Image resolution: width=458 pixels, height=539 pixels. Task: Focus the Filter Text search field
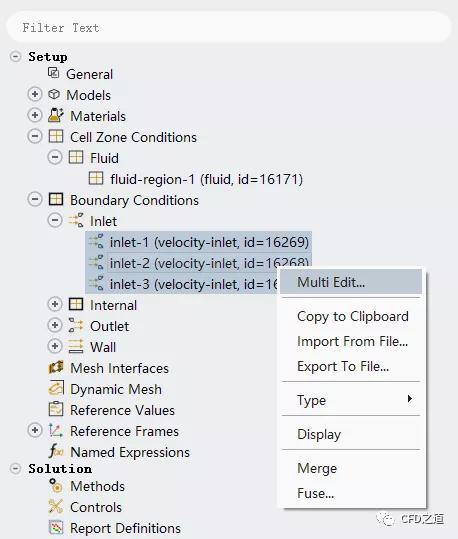tap(229, 28)
